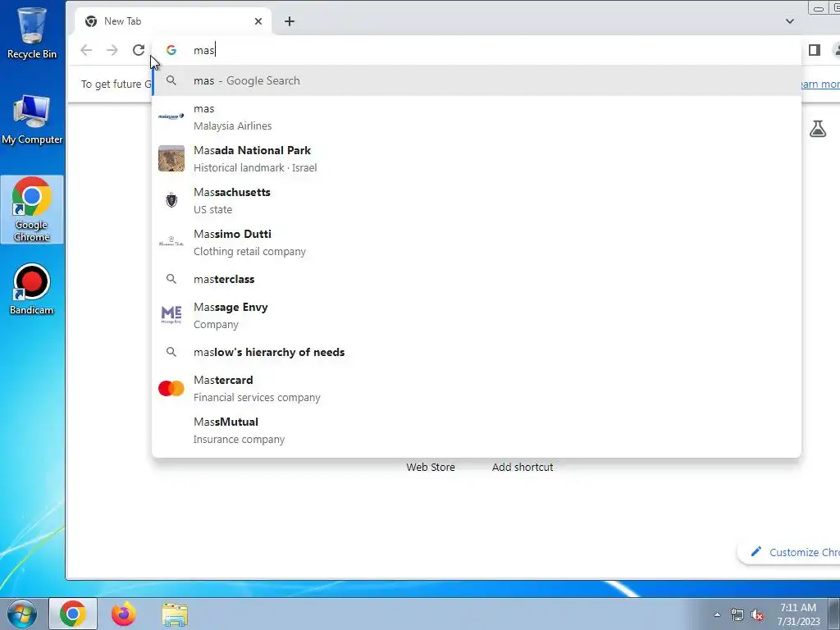Viewport: 840px width, 630px height.
Task: Click the muted volume tray icon
Action: tap(757, 614)
